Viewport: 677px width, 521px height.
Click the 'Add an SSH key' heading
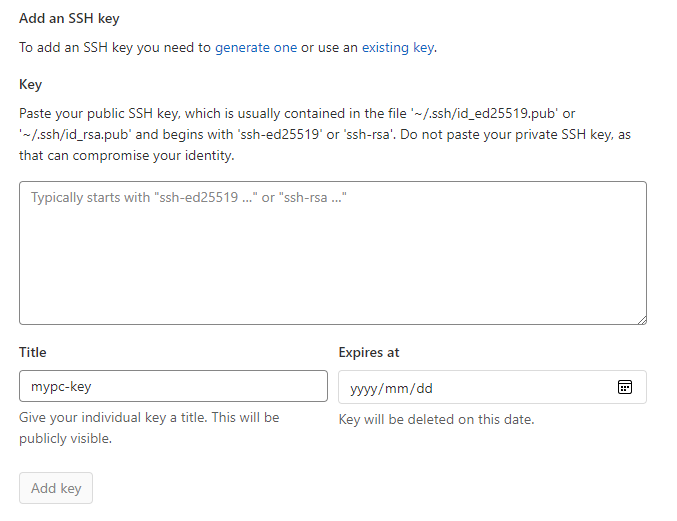coord(69,18)
